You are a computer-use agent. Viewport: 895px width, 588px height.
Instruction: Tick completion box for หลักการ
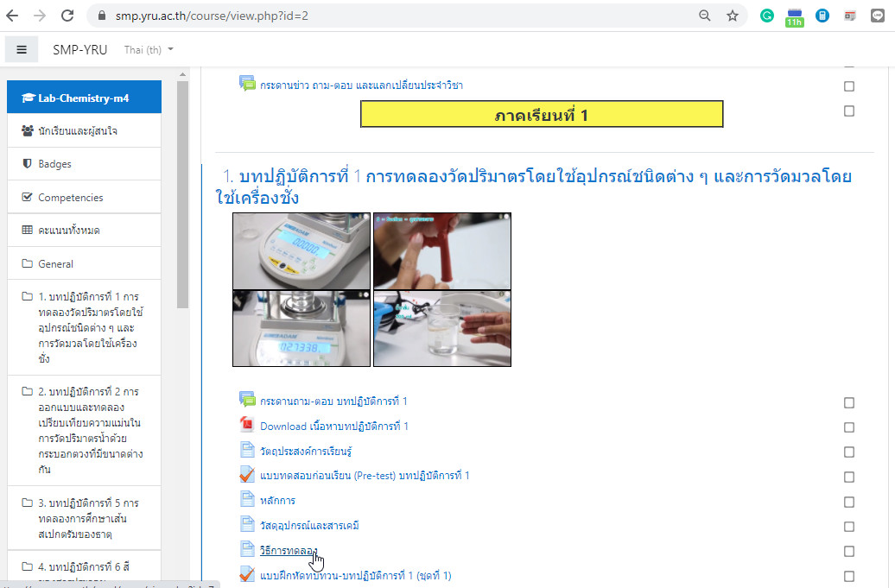[x=848, y=502]
